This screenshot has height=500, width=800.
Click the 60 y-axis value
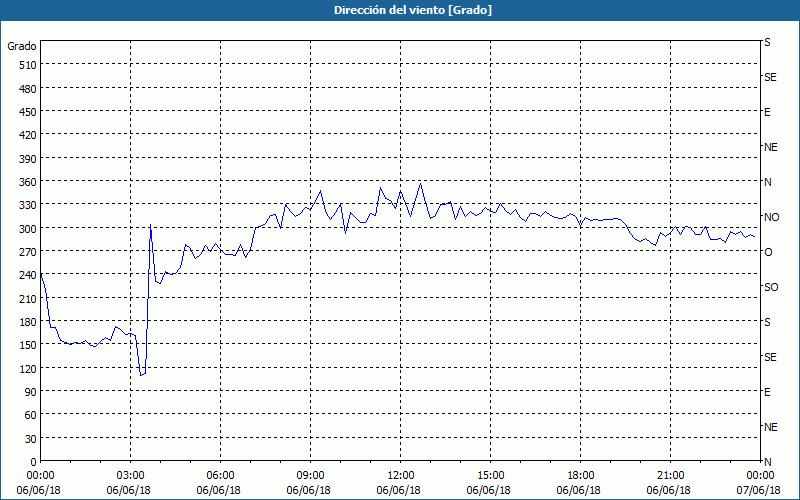(31, 415)
